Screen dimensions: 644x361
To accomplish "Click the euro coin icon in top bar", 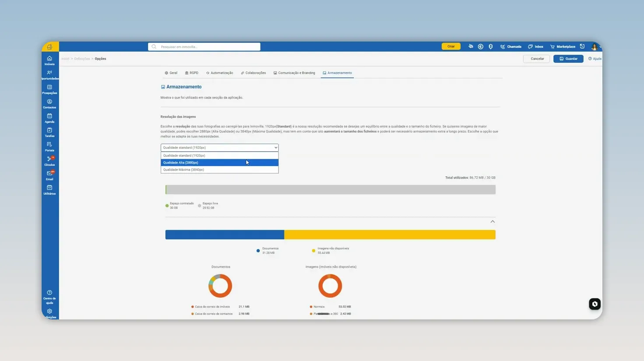I will 481,46.
